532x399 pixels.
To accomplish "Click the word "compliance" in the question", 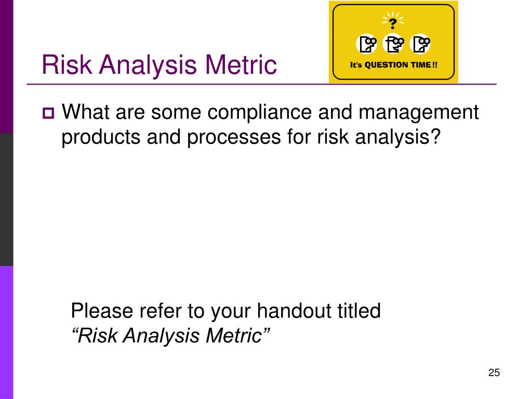I will 260,113.
